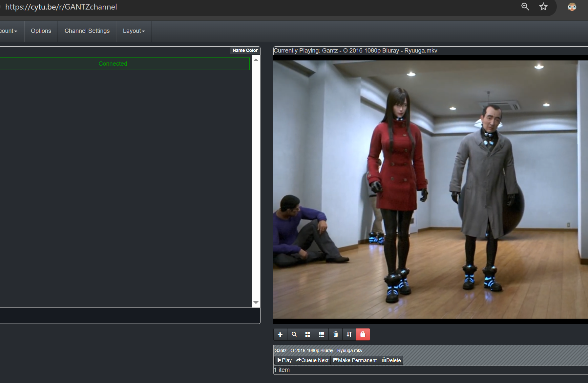Click the Name Color button
The width and height of the screenshot is (588, 383).
(x=245, y=50)
